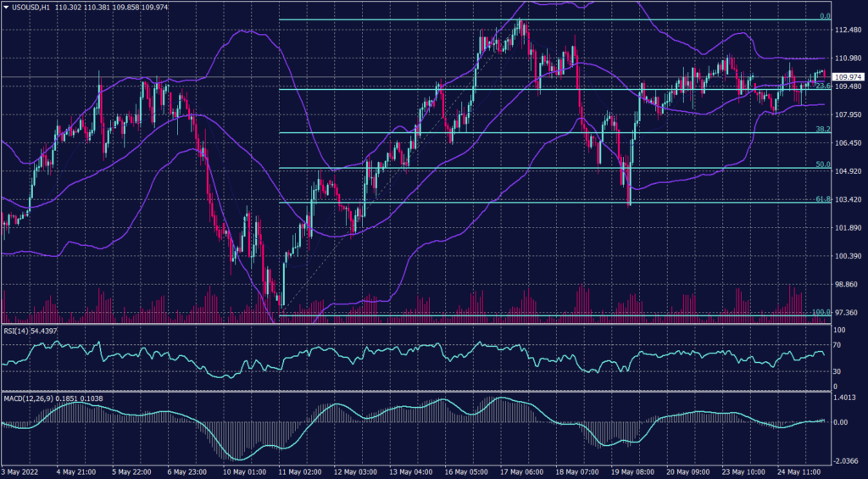Click the Fibonacci 0.0 level label

pyautogui.click(x=822, y=16)
